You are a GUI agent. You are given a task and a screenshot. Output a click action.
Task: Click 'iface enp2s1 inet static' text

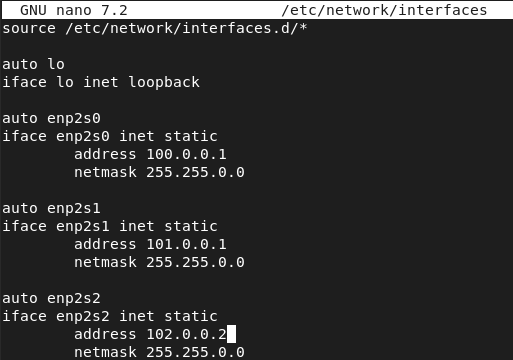[x=110, y=226]
